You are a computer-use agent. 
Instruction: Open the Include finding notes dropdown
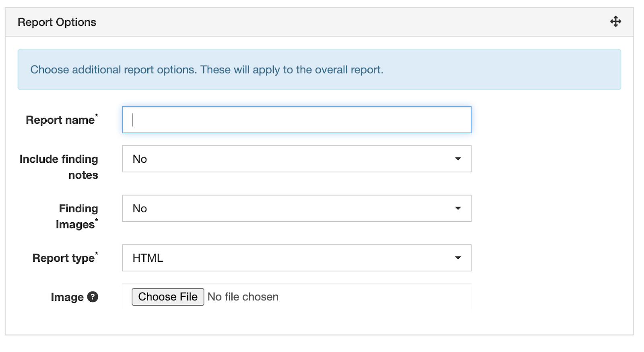tap(296, 159)
